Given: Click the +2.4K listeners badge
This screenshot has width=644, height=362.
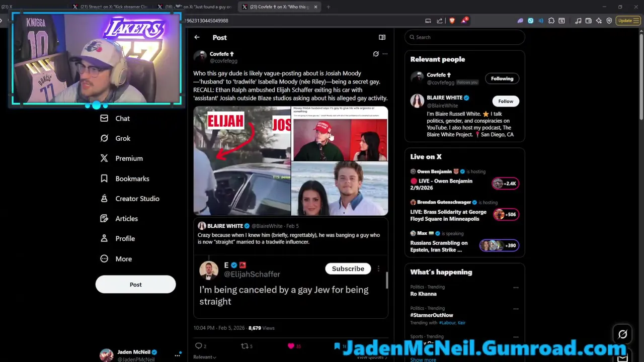Looking at the screenshot, I should coord(505,184).
